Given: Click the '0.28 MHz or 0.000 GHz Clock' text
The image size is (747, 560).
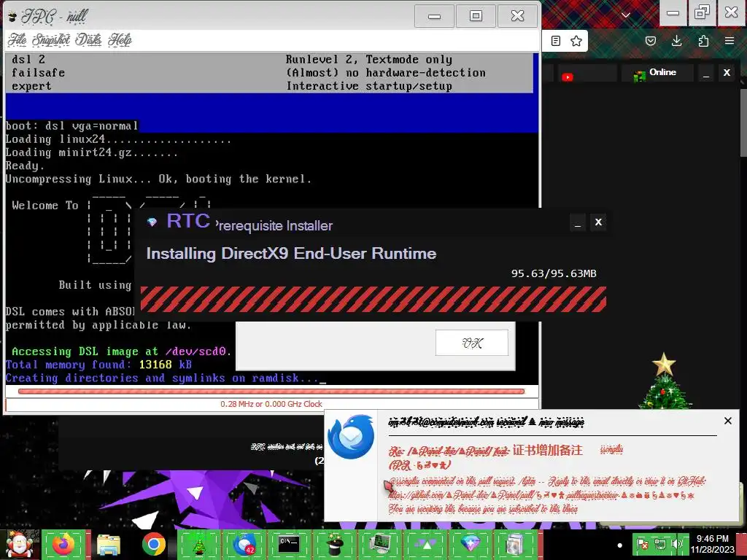Looking at the screenshot, I should (x=271, y=404).
